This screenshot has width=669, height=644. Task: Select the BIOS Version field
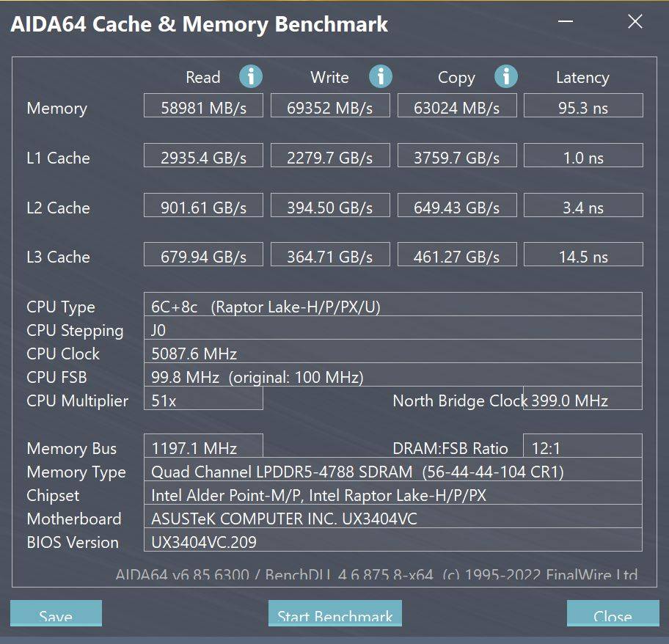pos(392,542)
